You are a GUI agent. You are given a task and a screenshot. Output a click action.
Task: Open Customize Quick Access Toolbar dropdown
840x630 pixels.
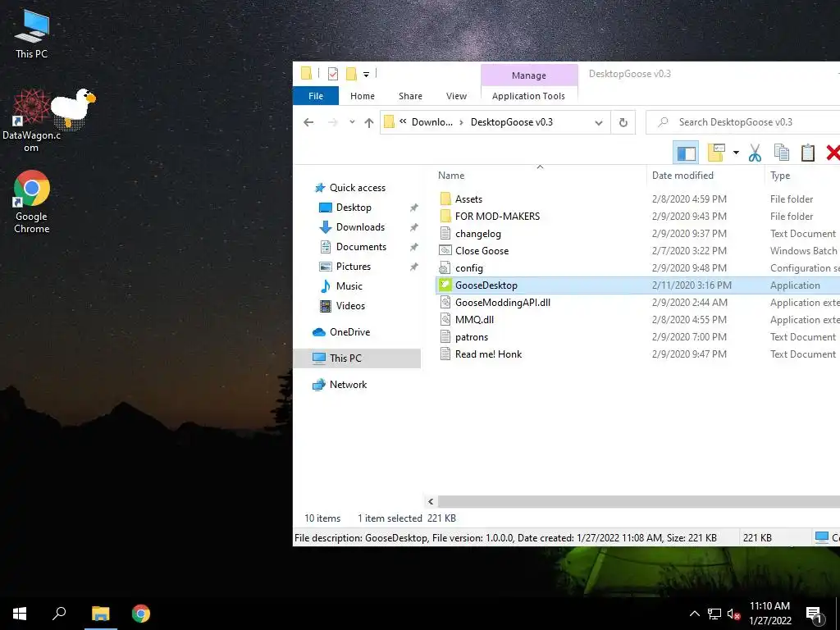pyautogui.click(x=367, y=75)
